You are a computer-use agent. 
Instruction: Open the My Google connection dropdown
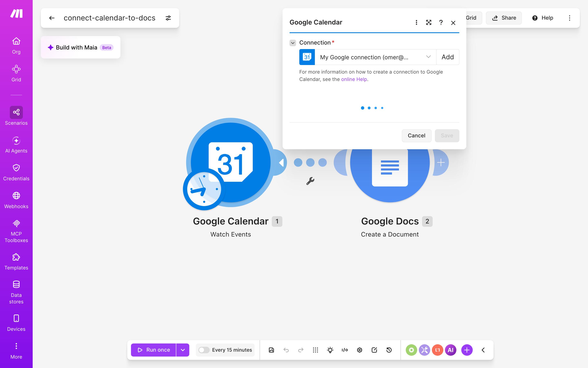[x=375, y=57]
